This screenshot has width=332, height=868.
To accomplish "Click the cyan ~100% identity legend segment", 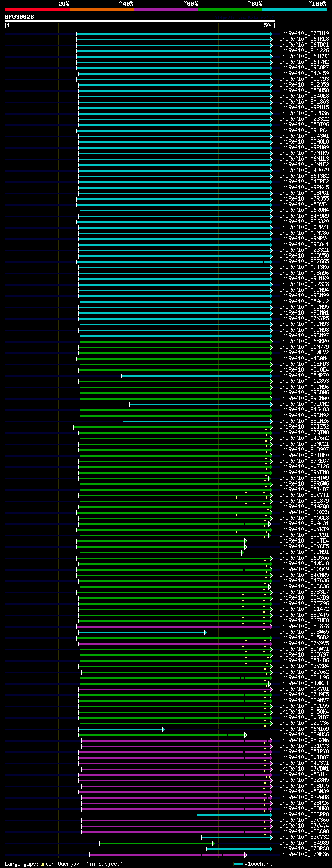I will 295,9.
